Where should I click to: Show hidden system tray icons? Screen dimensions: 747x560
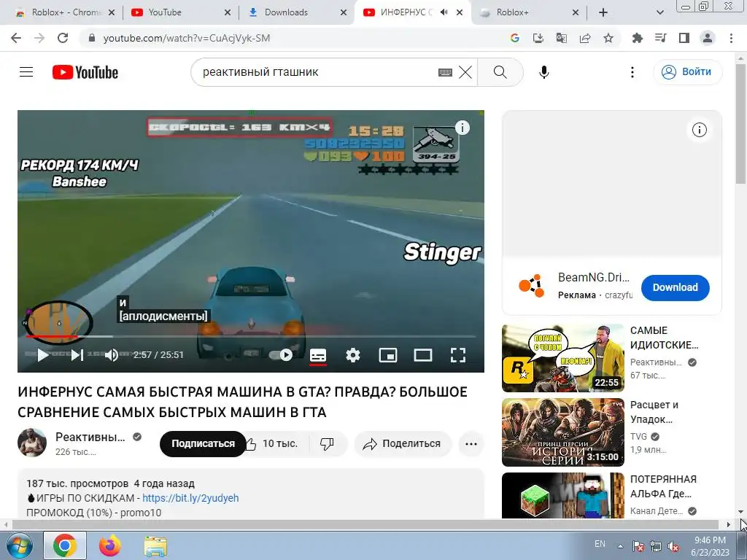coord(620,546)
